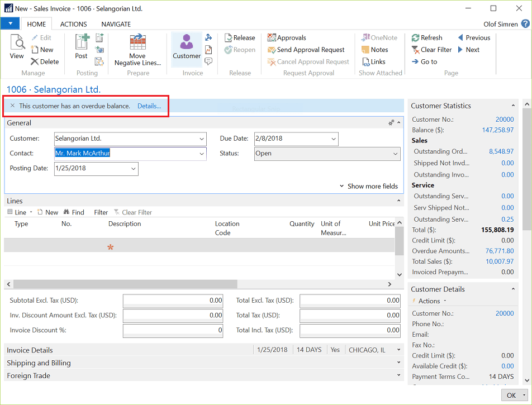
Task: Click the Details link in notification
Action: (x=149, y=106)
